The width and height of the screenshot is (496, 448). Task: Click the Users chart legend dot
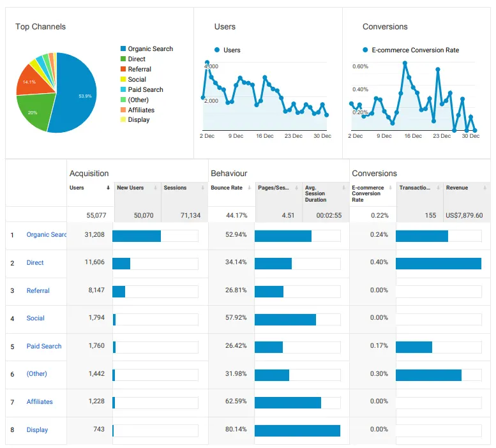click(217, 50)
